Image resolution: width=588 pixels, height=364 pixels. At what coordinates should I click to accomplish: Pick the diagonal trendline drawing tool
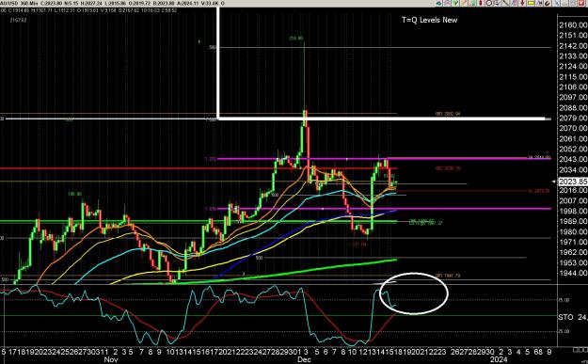point(505,3)
